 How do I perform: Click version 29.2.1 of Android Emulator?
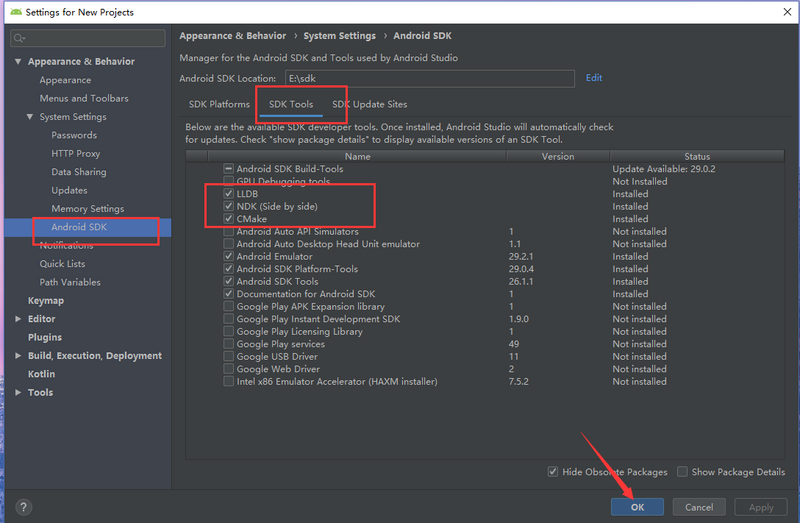point(521,256)
